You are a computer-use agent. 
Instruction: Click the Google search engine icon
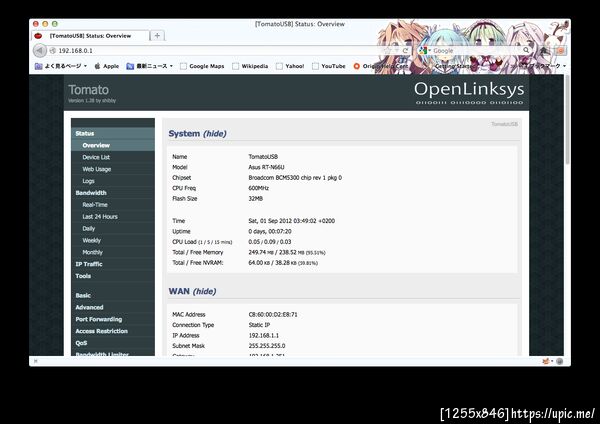pos(422,51)
